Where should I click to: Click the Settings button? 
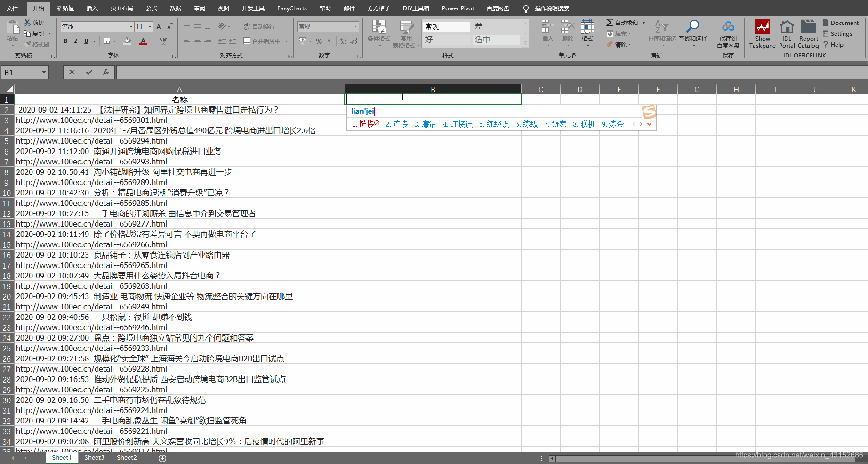[837, 33]
